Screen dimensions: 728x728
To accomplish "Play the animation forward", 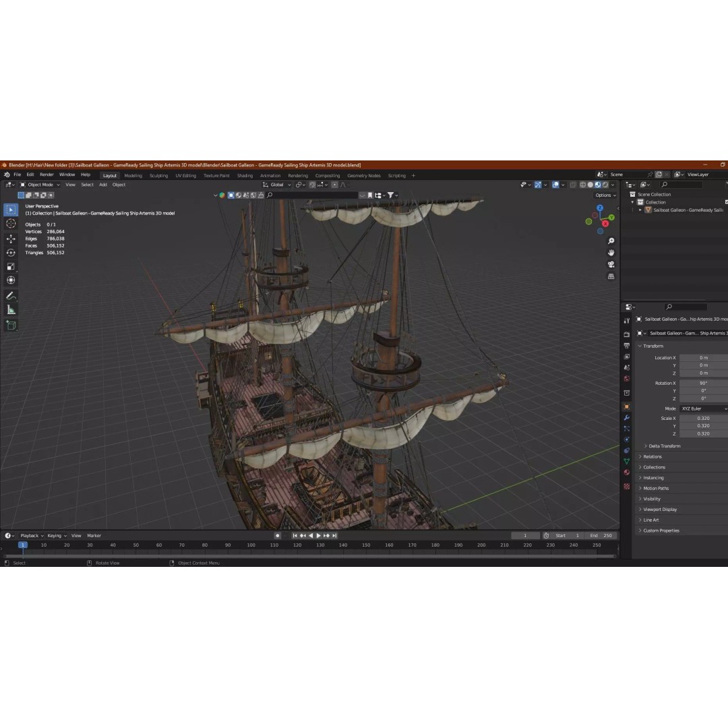I will 318,536.
